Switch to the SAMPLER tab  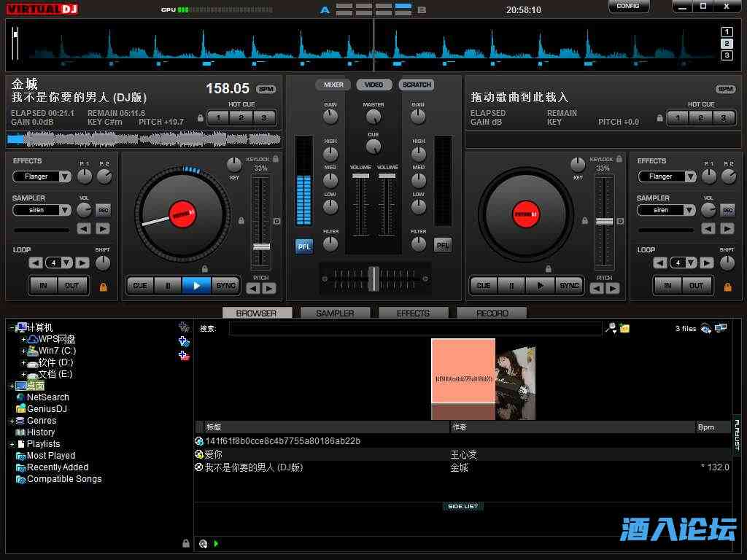[335, 314]
